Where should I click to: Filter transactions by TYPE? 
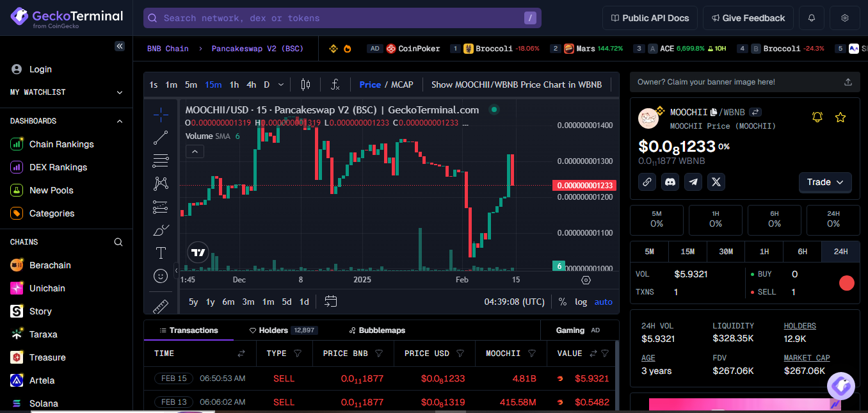point(298,353)
